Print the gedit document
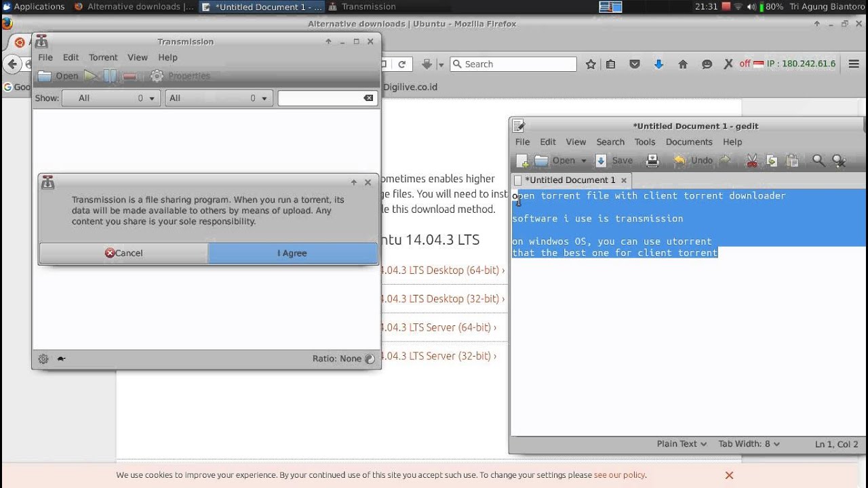Image resolution: width=868 pixels, height=488 pixels. pos(652,161)
